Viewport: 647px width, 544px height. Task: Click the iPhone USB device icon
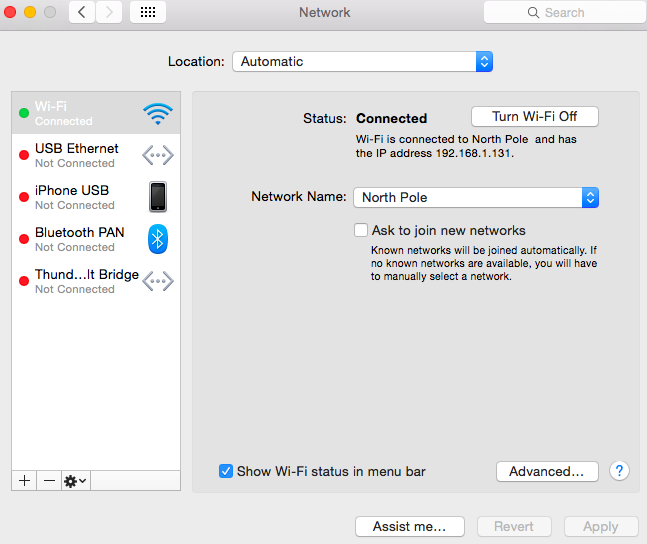pyautogui.click(x=157, y=197)
